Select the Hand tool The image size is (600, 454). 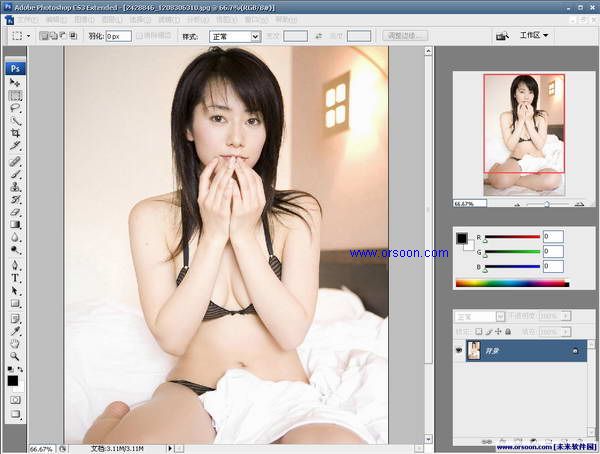click(x=15, y=342)
